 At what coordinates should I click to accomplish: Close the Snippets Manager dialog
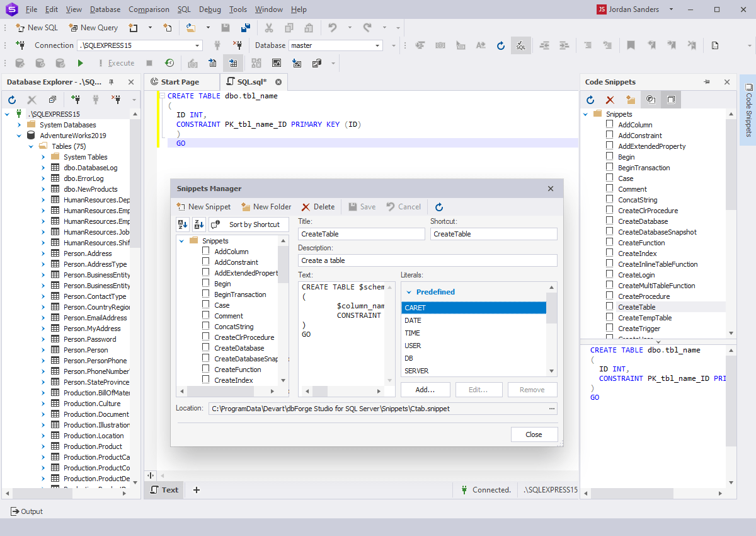(x=534, y=434)
